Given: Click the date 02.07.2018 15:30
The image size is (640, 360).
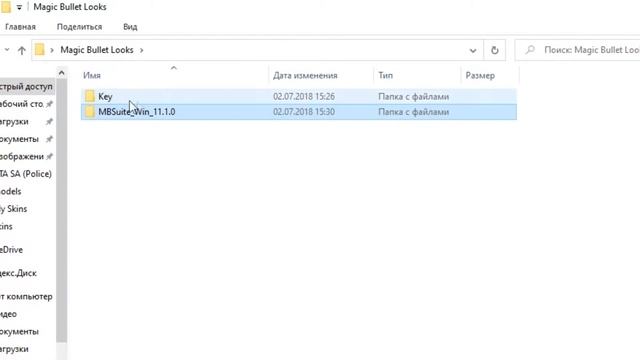Looking at the screenshot, I should 304,112.
